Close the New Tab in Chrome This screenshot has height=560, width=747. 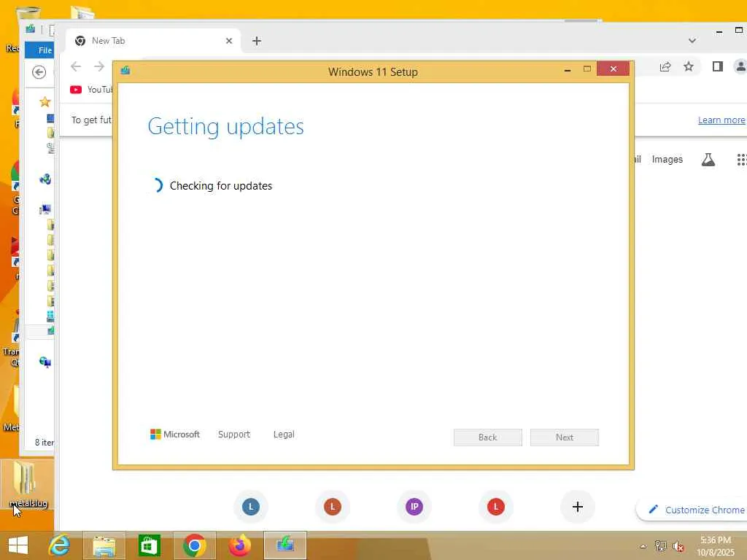[229, 41]
